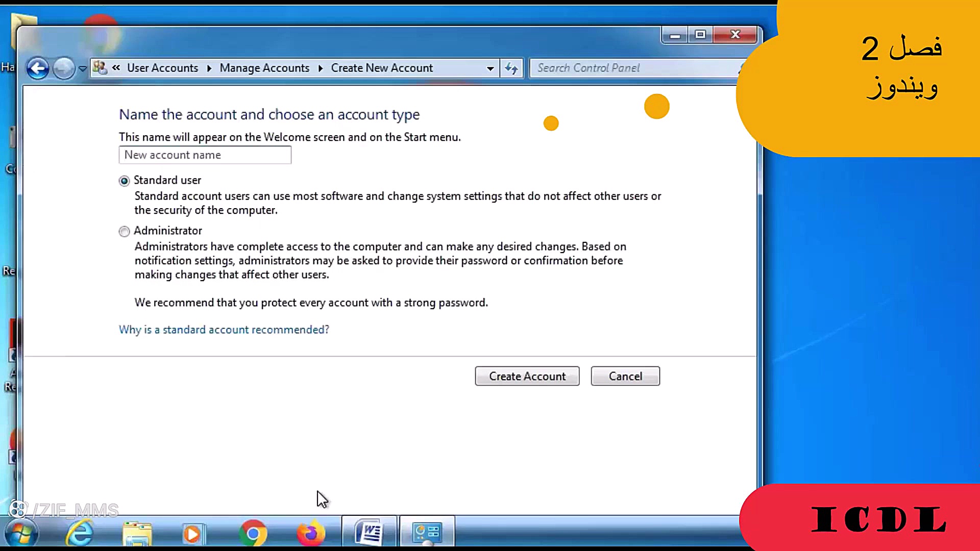The image size is (980, 551).
Task: Click the Control Panel taskbar button
Action: 427,533
